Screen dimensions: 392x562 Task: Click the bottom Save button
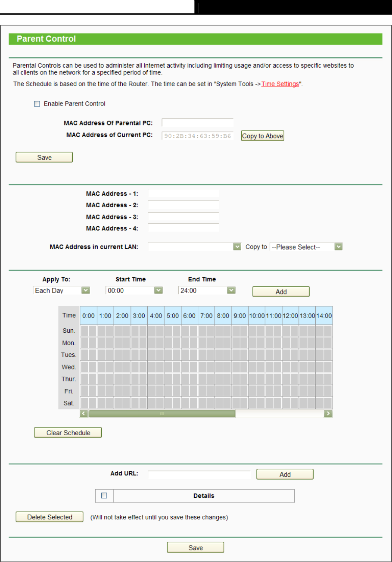196,548
